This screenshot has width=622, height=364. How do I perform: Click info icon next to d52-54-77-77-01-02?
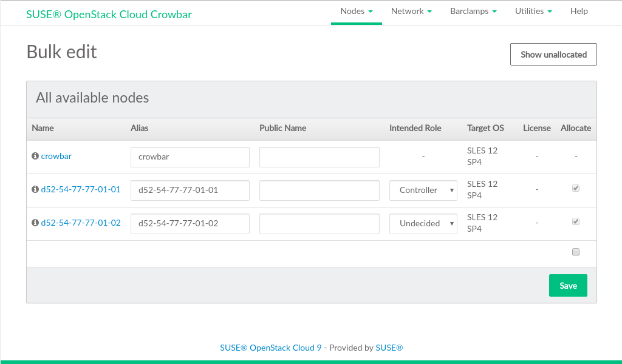point(35,223)
